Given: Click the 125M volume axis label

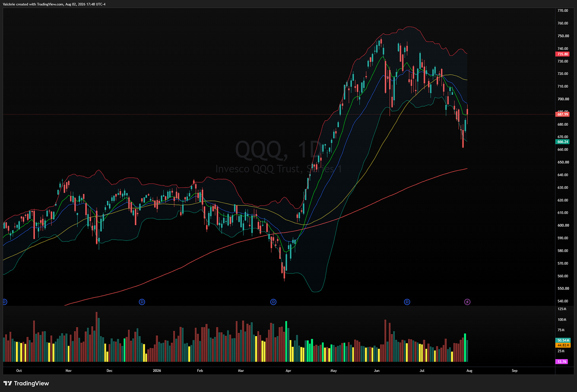Looking at the screenshot, I should pyautogui.click(x=562, y=309).
